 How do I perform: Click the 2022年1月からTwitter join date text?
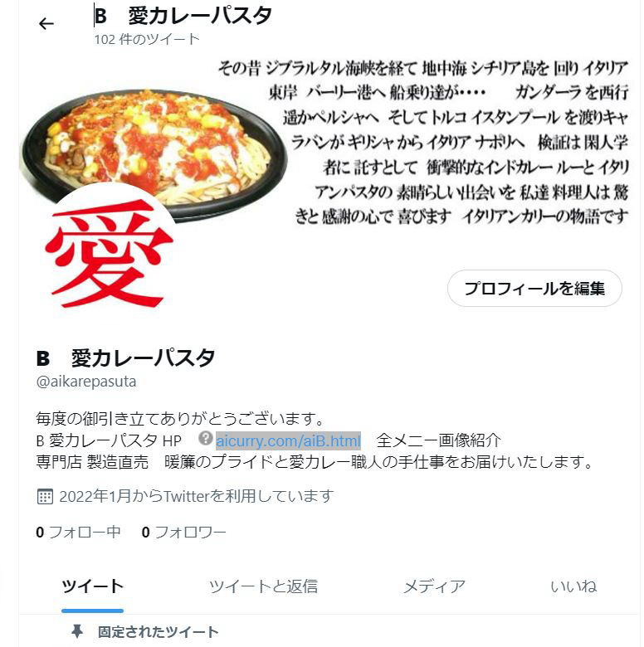[196, 496]
